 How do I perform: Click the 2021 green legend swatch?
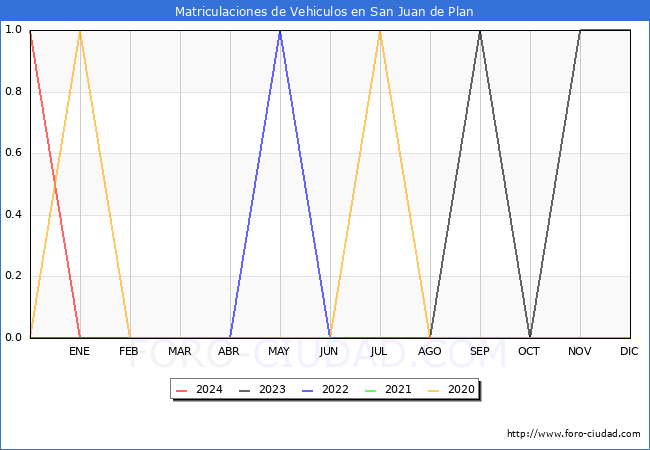[371, 390]
